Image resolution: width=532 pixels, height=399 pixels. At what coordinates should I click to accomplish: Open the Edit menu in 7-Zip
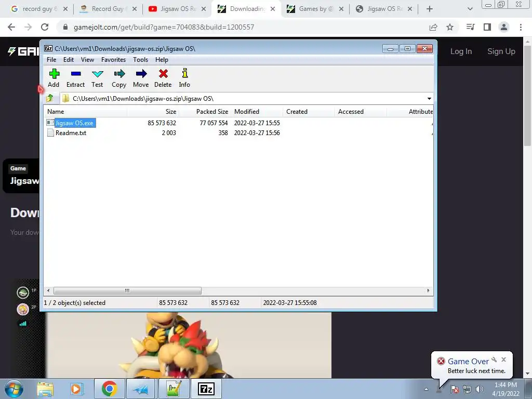(69, 60)
